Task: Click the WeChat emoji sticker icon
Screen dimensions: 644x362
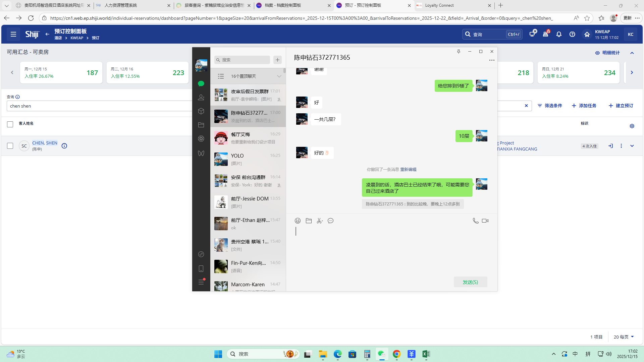Action: pos(298,221)
